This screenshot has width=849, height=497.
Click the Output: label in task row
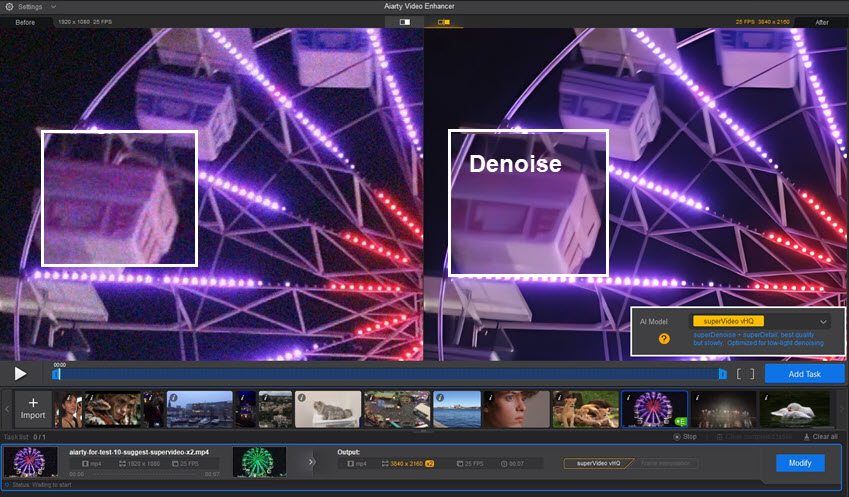click(348, 452)
